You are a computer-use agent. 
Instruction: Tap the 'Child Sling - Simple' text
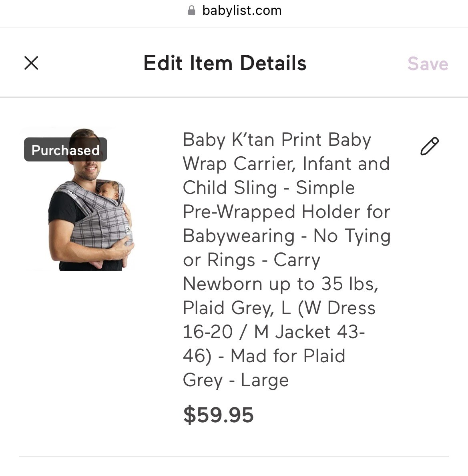[x=269, y=188]
